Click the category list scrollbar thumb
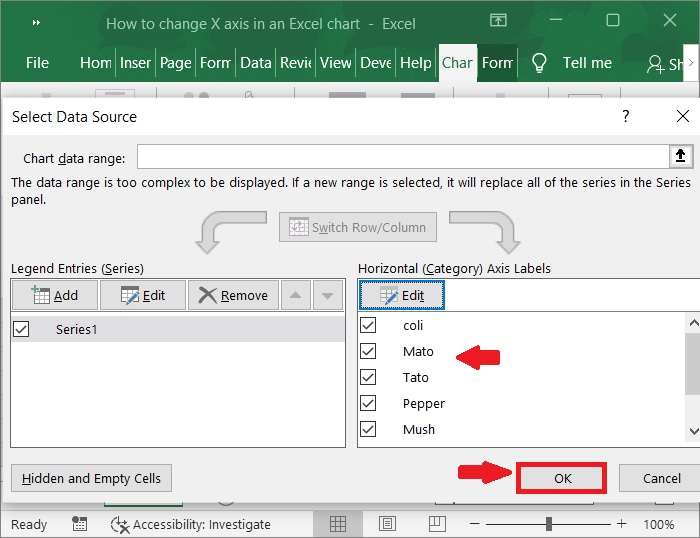The image size is (700, 538). 693,364
